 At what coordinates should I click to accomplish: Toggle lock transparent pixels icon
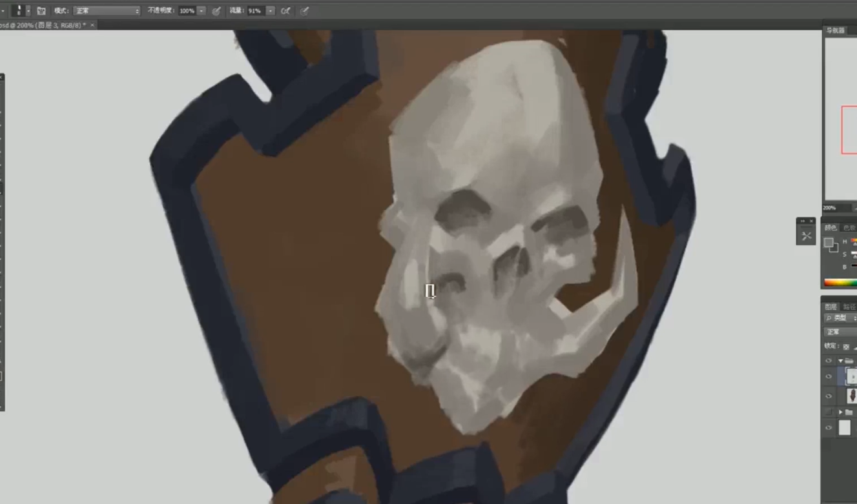pos(846,347)
